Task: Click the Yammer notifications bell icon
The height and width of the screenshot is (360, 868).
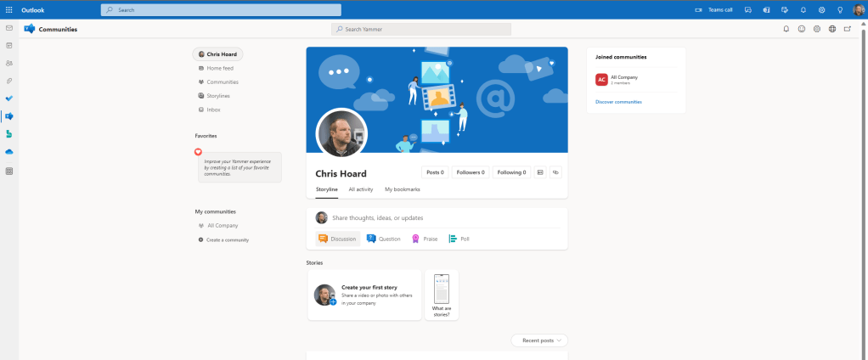Action: click(x=786, y=29)
